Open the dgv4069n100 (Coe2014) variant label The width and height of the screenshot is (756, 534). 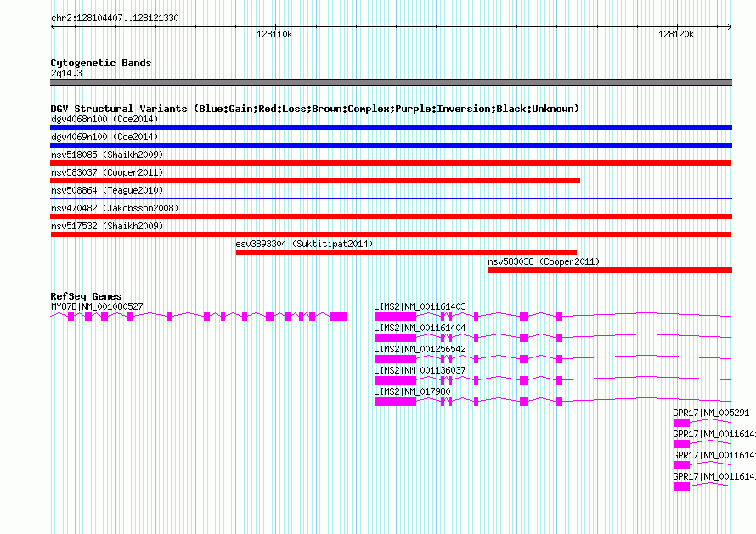click(x=104, y=137)
